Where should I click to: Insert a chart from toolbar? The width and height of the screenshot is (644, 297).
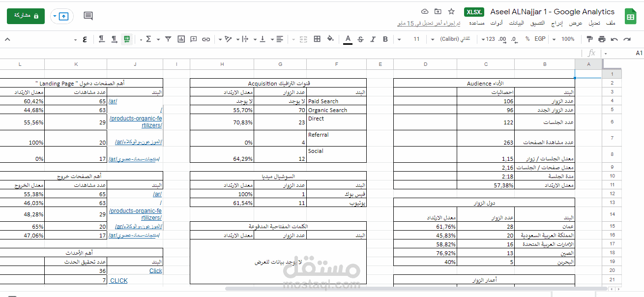[181, 39]
